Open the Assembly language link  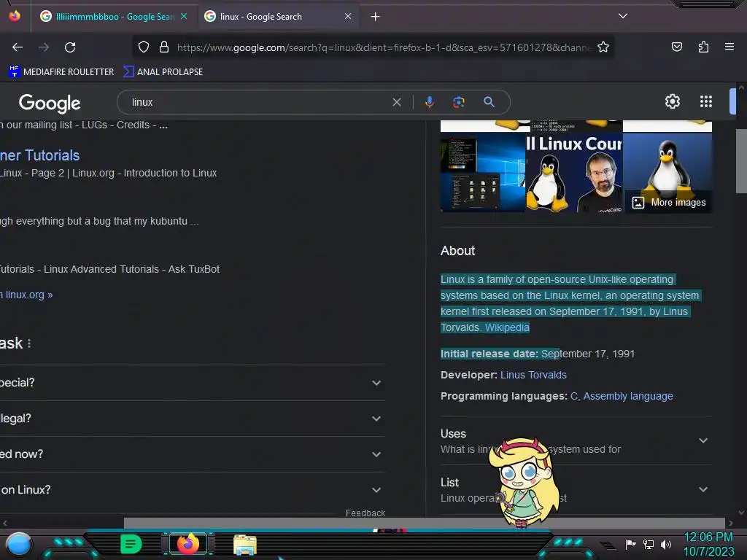(x=628, y=396)
